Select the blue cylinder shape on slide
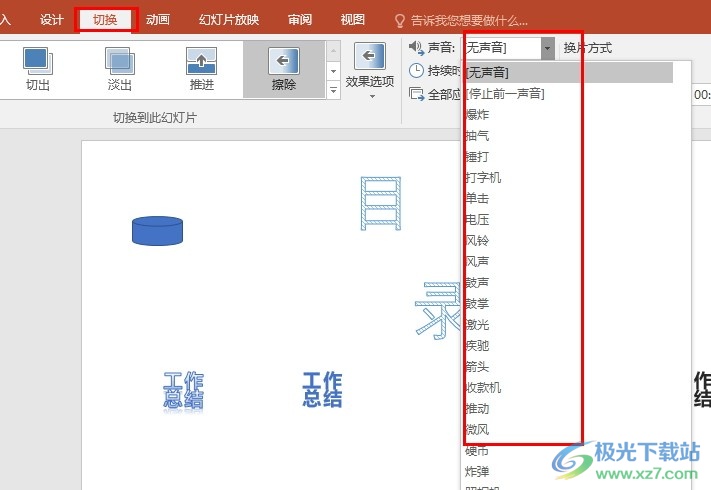The width and height of the screenshot is (711, 490). click(x=157, y=231)
